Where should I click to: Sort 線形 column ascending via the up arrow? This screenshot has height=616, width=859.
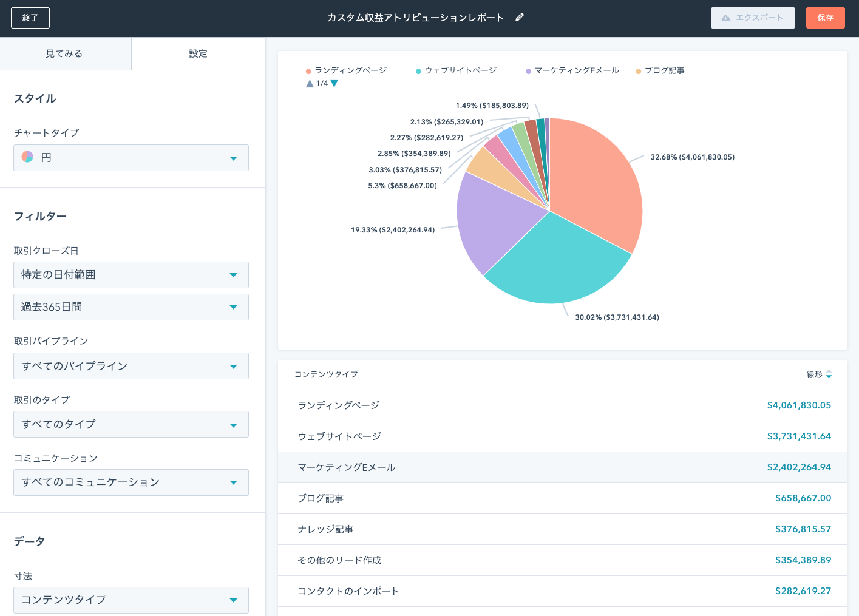[x=829, y=372]
